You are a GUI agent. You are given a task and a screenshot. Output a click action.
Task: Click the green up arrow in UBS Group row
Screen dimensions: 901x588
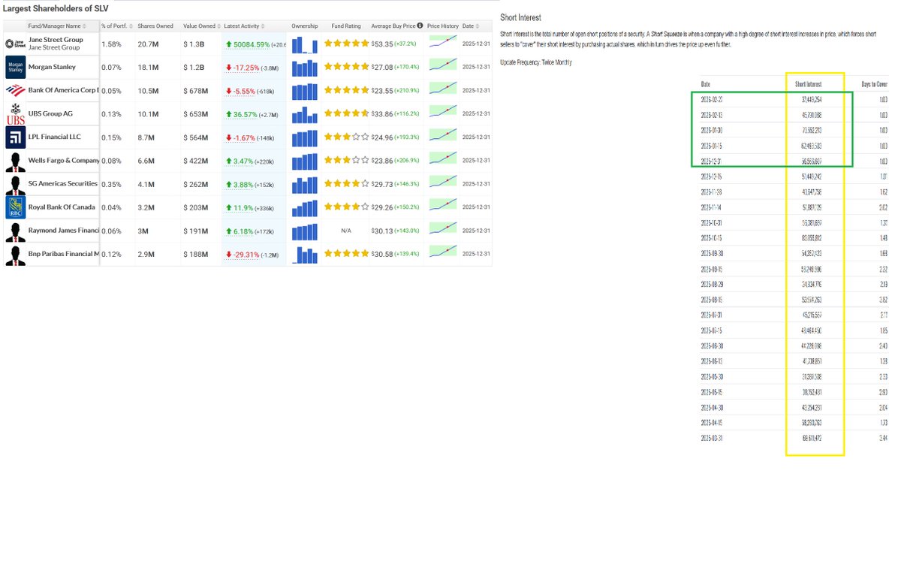(229, 114)
